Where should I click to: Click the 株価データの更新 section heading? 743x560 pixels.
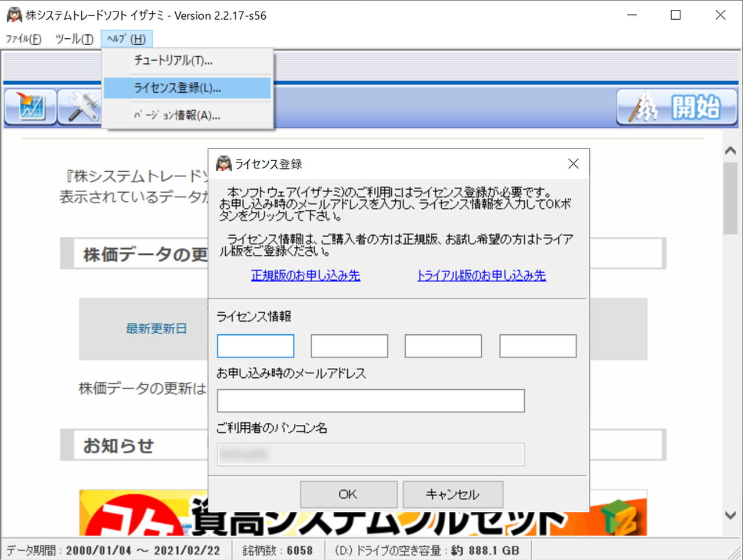pos(145,255)
